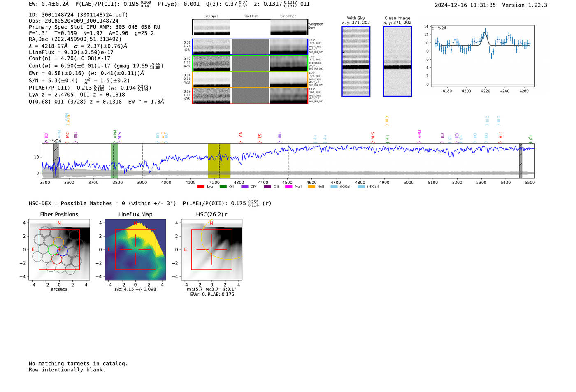Click the gray hatched band near 3550

(x=56, y=161)
